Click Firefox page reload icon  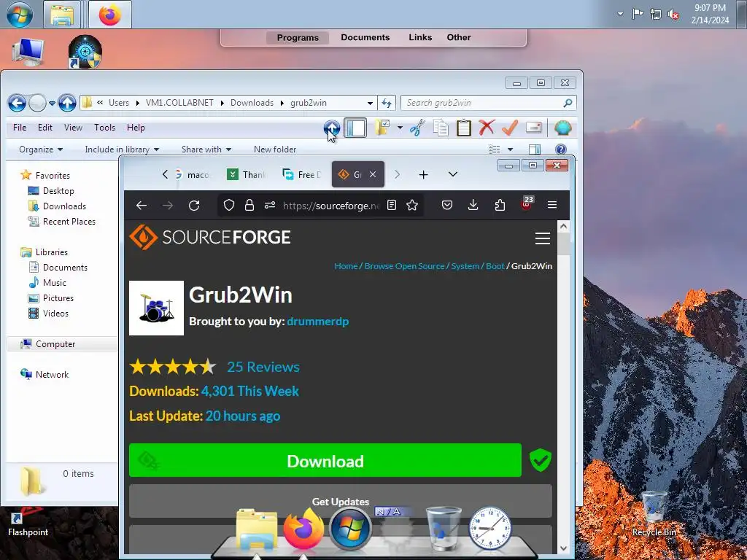[194, 205]
